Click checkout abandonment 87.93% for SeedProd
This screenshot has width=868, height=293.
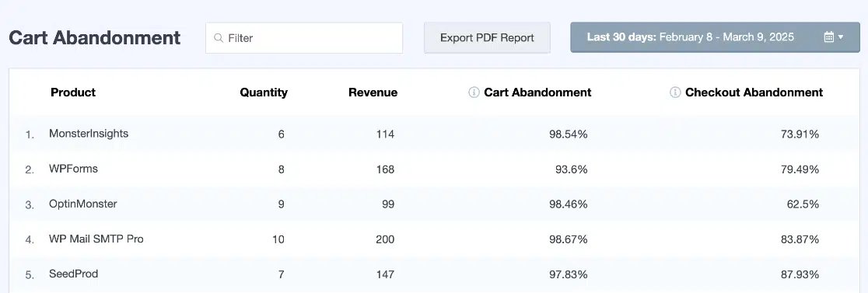800,274
